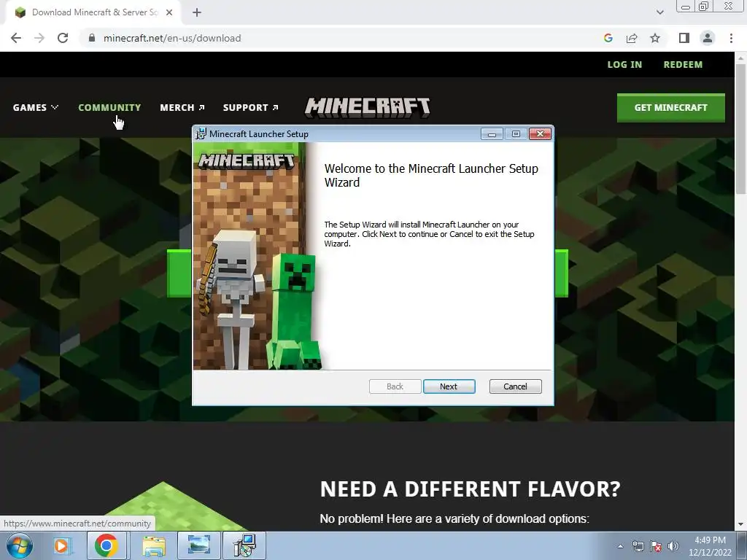
Task: Open the Chrome tab search dropdown
Action: tap(659, 12)
